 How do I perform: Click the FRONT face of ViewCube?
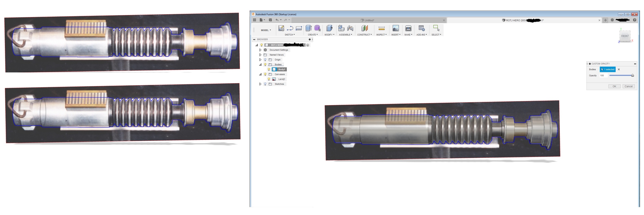coord(625,36)
